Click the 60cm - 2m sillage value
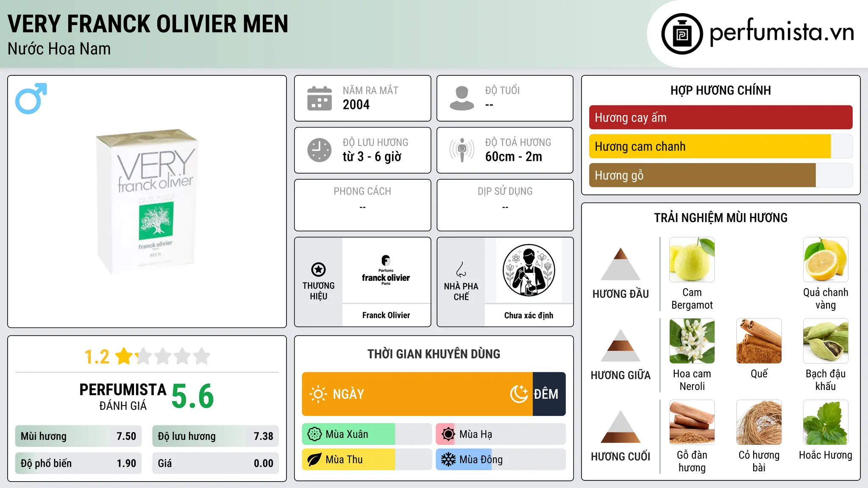This screenshot has width=868, height=488. (514, 157)
